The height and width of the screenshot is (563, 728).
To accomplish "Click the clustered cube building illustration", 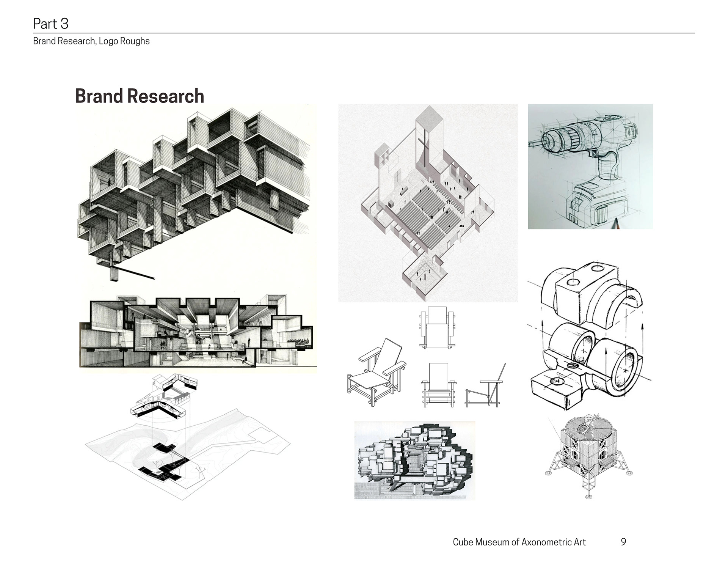I will 414,460.
